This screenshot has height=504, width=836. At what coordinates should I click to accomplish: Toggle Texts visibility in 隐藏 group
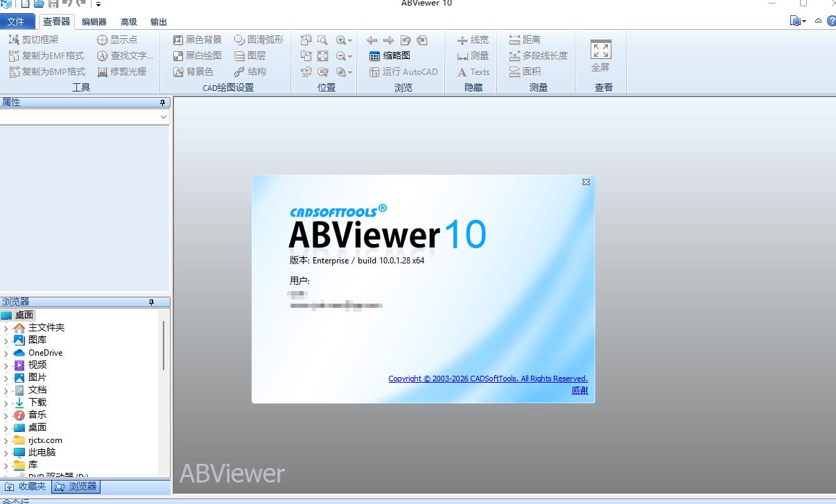tap(473, 71)
